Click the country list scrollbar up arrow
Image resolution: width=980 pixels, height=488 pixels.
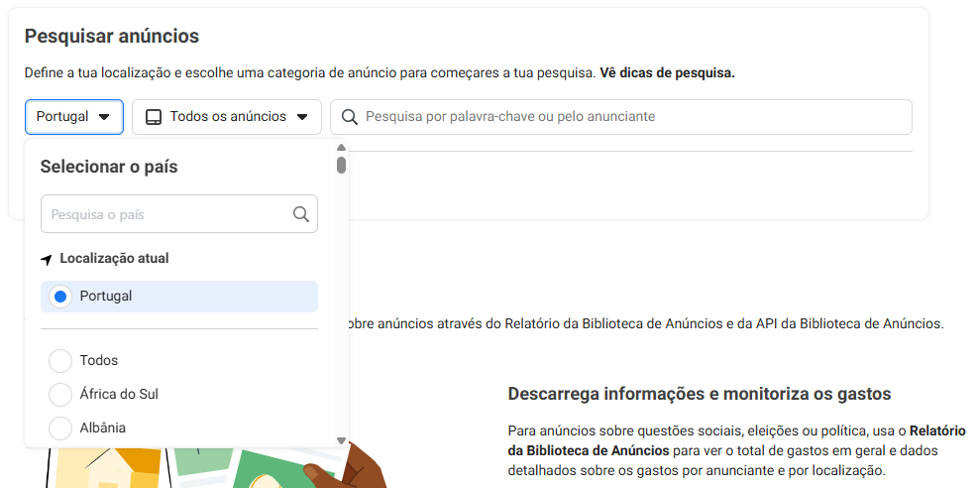[x=341, y=148]
